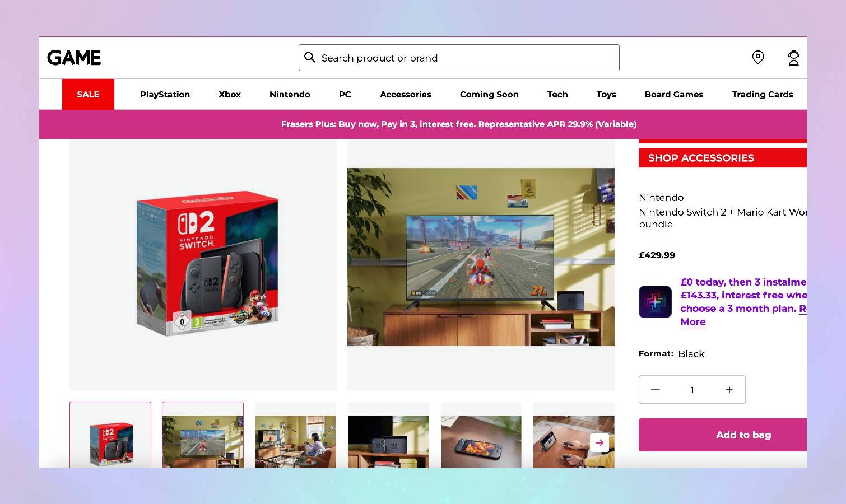
Task: Open the main Switch 2 box image
Action: click(x=203, y=264)
